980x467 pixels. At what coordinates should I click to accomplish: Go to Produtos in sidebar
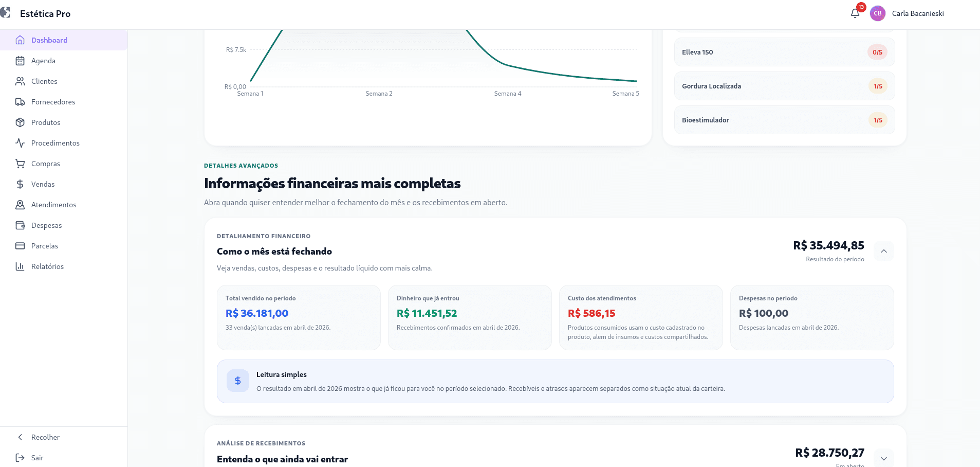coord(64,122)
